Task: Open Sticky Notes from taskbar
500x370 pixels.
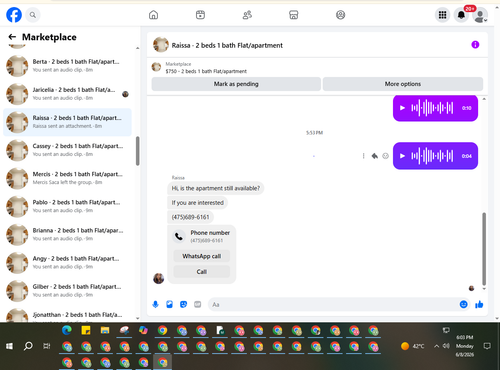Action: point(86,330)
